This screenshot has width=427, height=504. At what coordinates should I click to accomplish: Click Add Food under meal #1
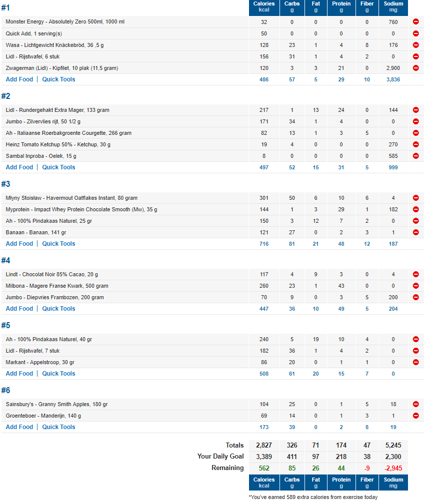[19, 79]
